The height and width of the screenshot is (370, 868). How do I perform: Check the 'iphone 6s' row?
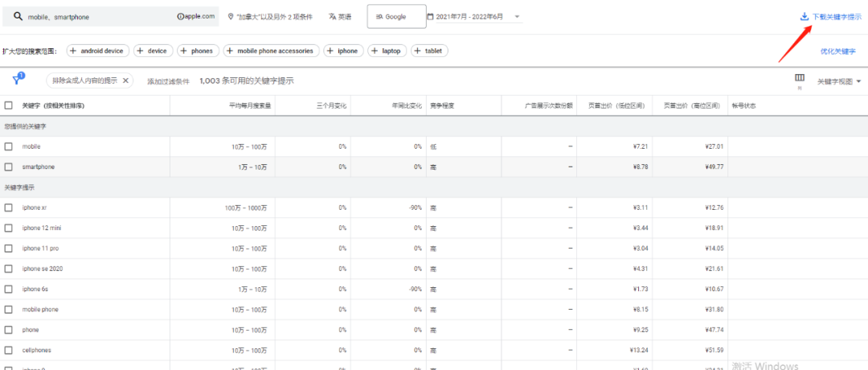[8, 289]
